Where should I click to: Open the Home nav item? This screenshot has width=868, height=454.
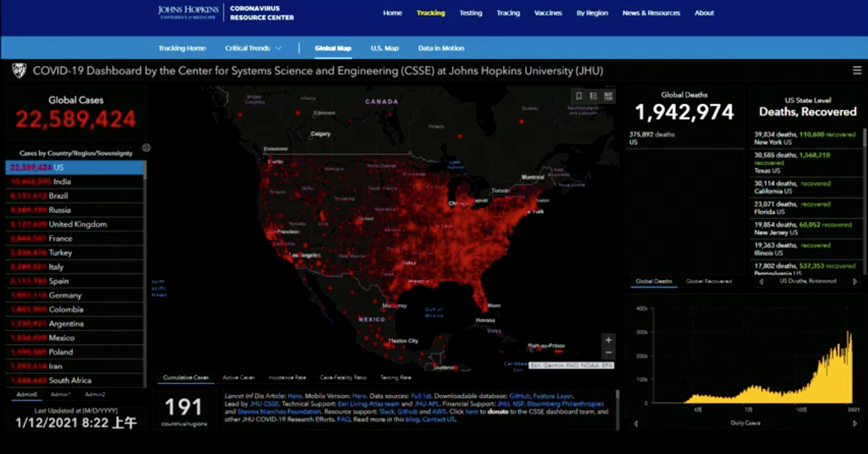[393, 13]
